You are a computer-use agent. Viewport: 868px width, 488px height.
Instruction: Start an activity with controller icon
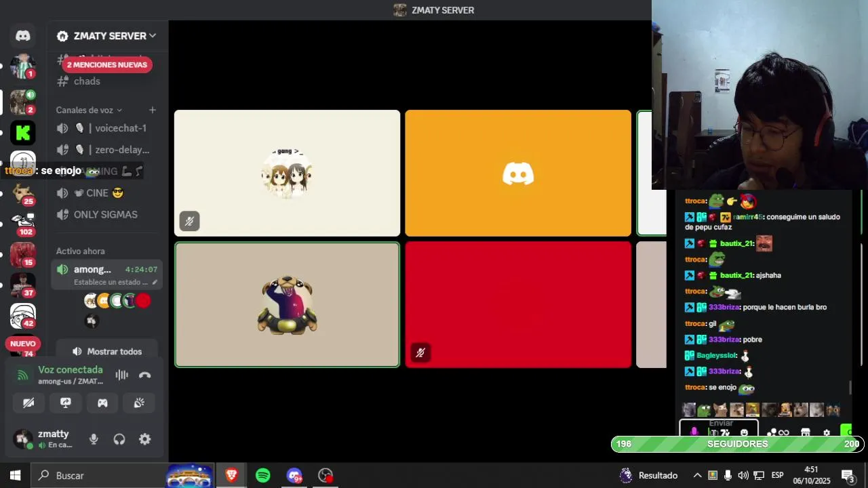tap(102, 403)
